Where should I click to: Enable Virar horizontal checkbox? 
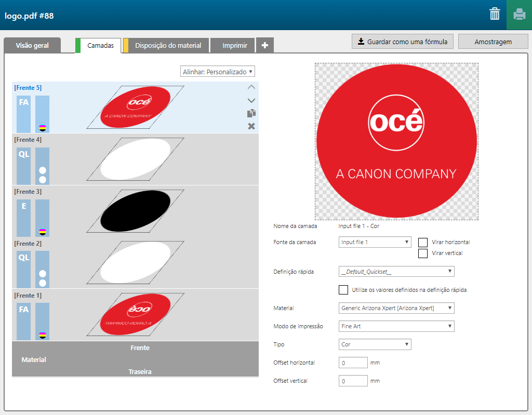click(423, 242)
